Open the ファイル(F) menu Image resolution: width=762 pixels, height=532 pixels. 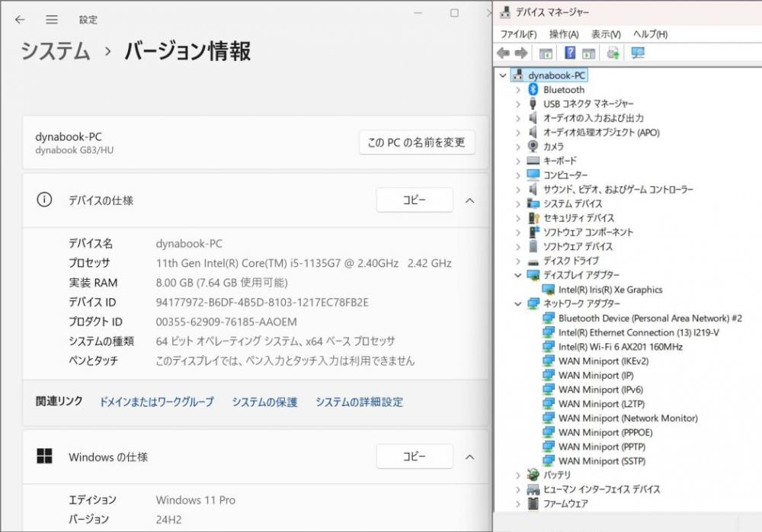[x=518, y=34]
